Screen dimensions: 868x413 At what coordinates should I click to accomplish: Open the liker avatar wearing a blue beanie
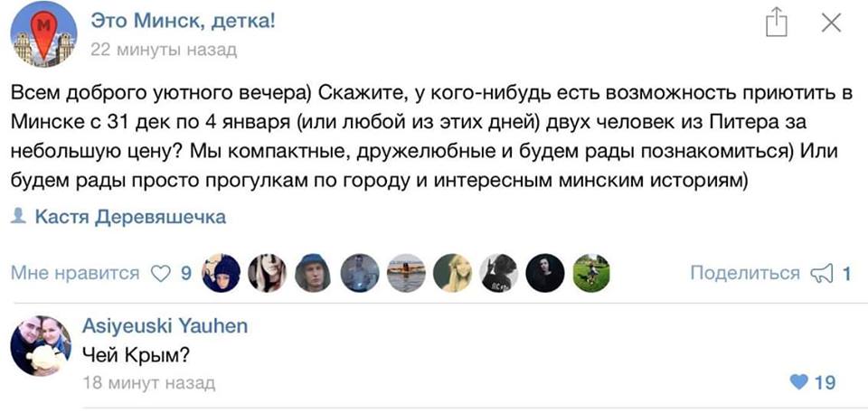(x=313, y=273)
